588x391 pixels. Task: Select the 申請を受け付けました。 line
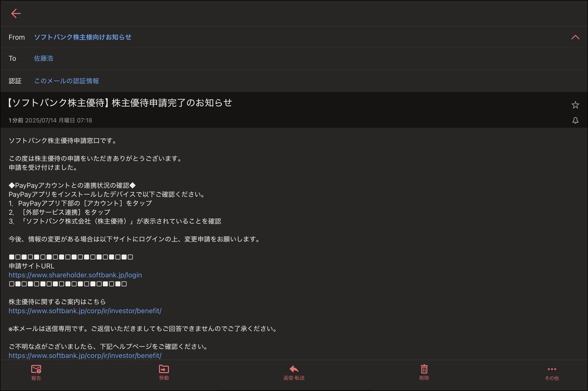(43, 167)
